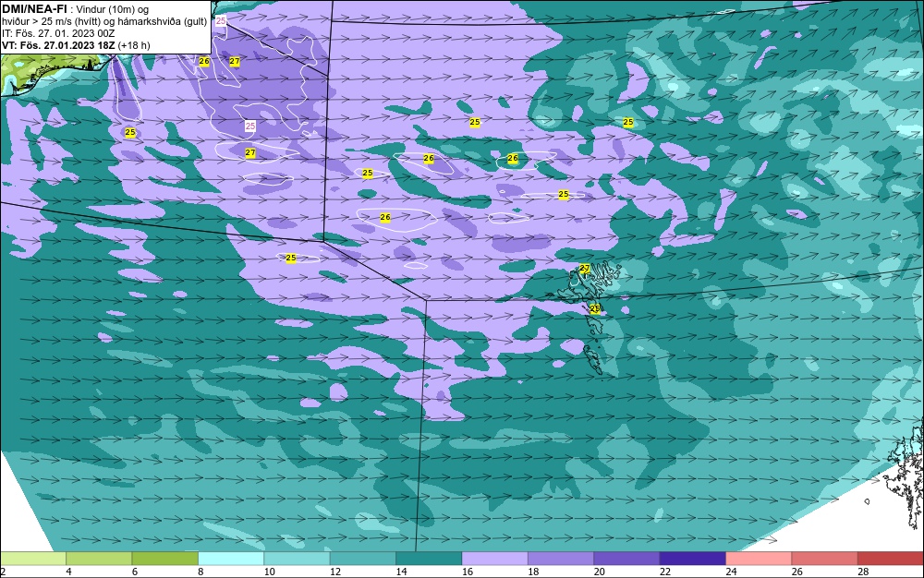Click legend scale number 20
The width and height of the screenshot is (924, 578).
tap(600, 572)
